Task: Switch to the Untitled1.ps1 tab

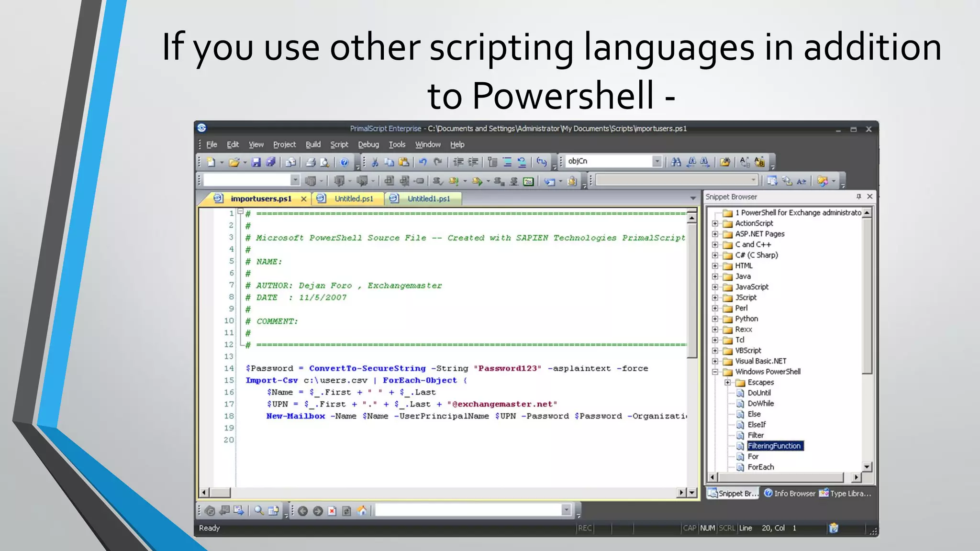Action: [423, 198]
